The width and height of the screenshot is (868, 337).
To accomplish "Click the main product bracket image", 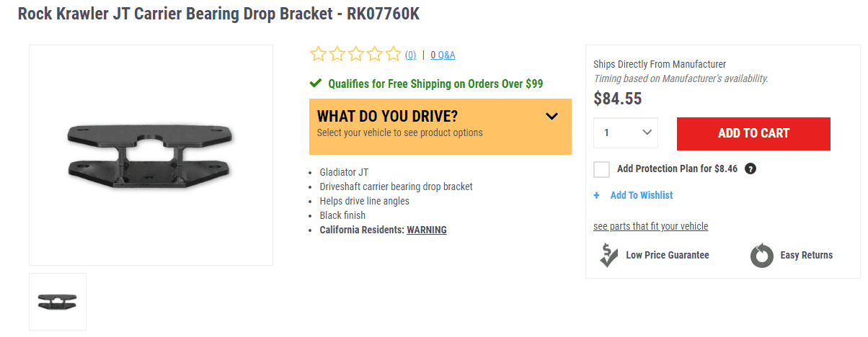I will [151, 155].
